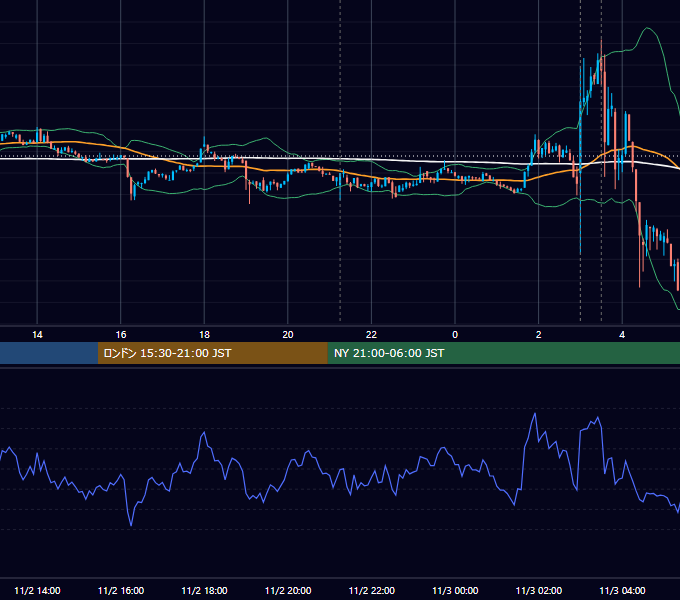The image size is (680, 600).
Task: Select the NY 21:00-06:00 JST session bar
Action: (503, 353)
